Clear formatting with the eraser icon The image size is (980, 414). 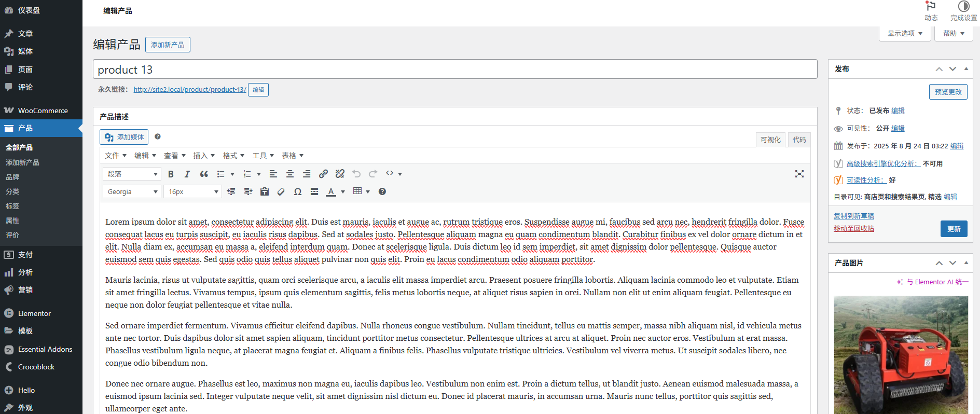(281, 191)
